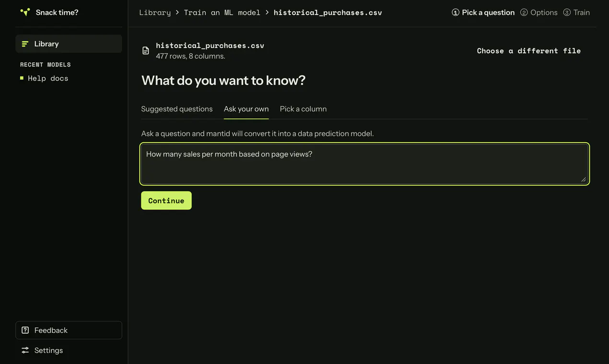Click the breadcrumb chevron before historical_purchases.csv
Screen dimensions: 609x364
pos(267,12)
